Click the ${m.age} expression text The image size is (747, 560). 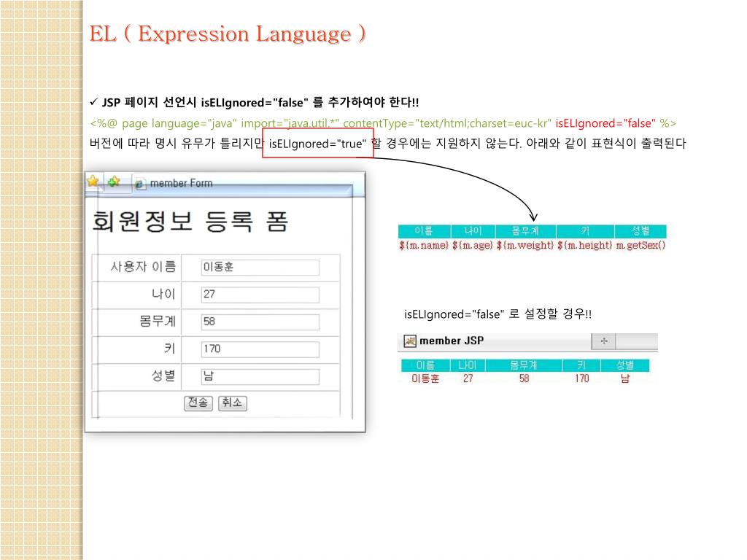[472, 245]
